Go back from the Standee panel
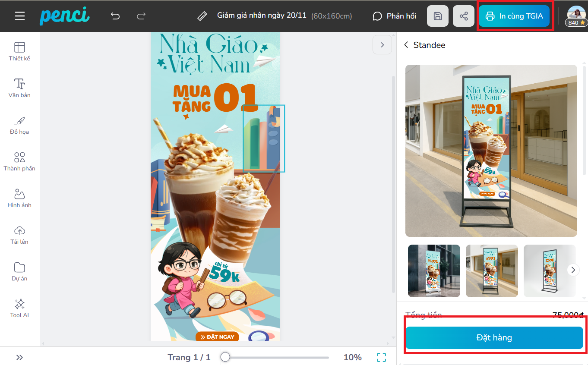The width and height of the screenshot is (588, 365). coord(406,45)
